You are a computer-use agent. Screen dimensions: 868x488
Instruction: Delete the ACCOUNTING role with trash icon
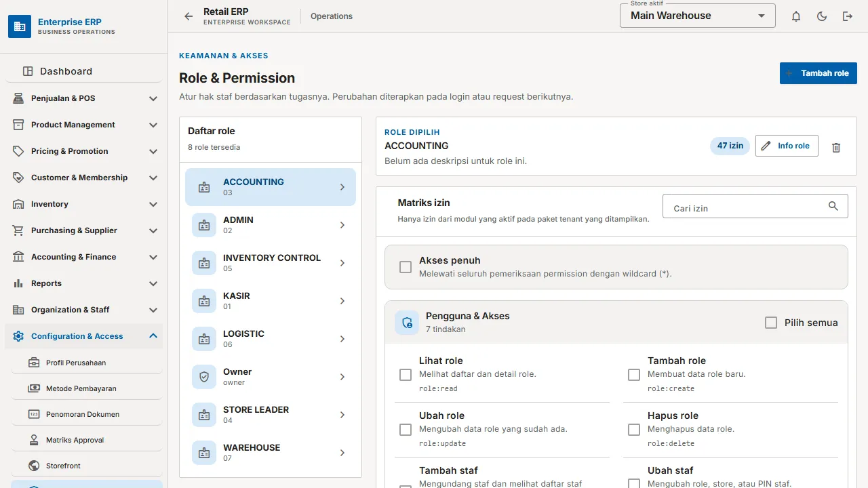coord(836,147)
